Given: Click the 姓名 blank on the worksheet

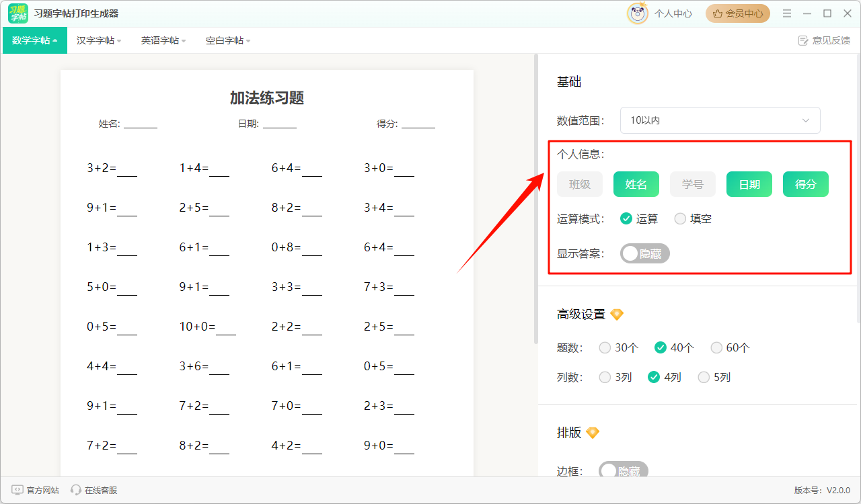Looking at the screenshot, I should (141, 124).
